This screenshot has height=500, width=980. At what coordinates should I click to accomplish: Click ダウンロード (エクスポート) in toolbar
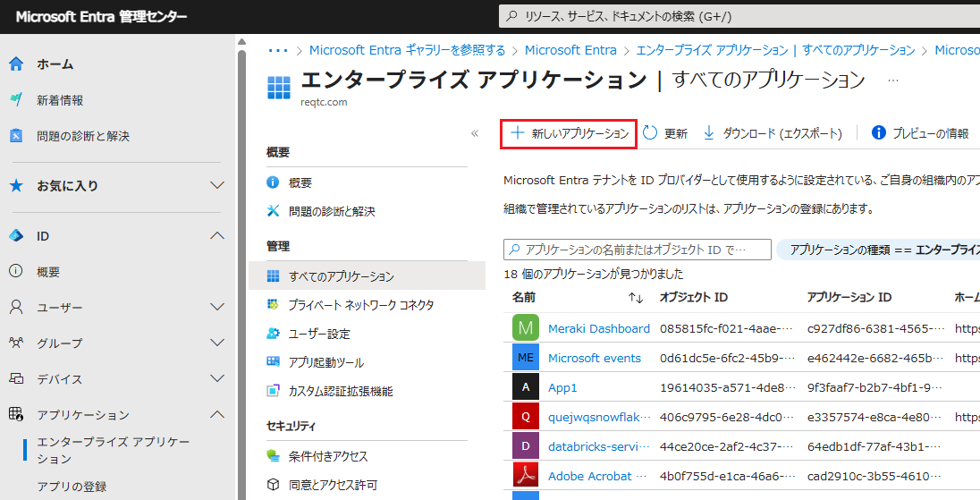(773, 133)
